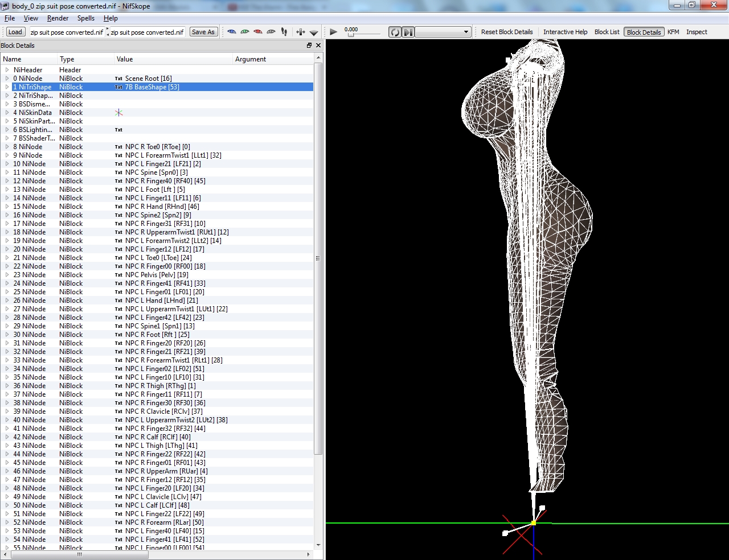Click Txt icon beside NPC Spine [Spn0]
Viewport: 729px width, 560px height.
point(118,172)
